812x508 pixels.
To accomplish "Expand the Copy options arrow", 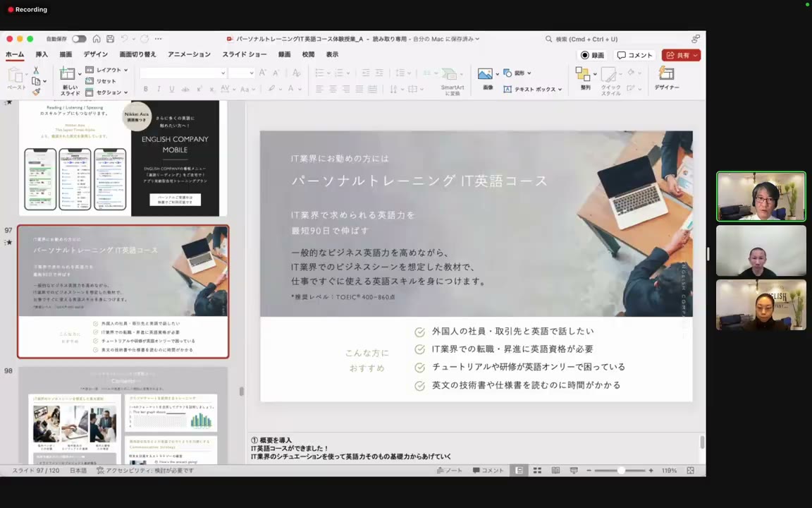I will (x=44, y=81).
